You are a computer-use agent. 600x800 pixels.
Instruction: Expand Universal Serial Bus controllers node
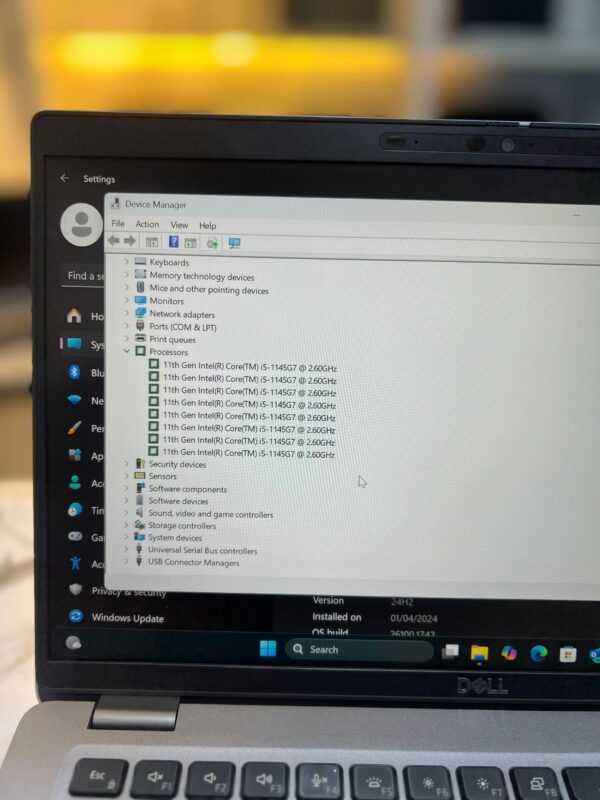coord(127,549)
